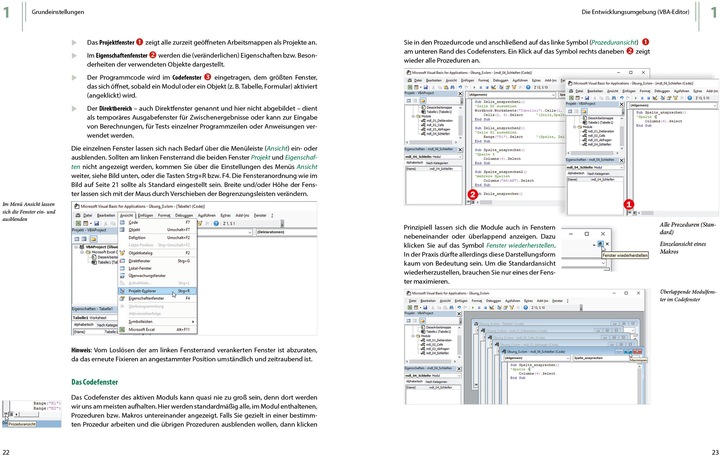Collapse Module folder in page 23 top-left window
720x456 pixels.
click(x=413, y=116)
